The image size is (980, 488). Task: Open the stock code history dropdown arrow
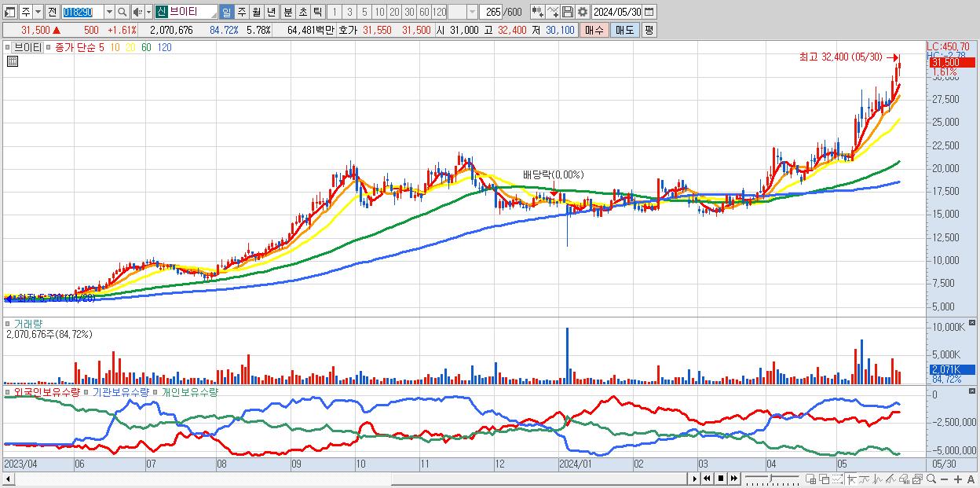[109, 12]
